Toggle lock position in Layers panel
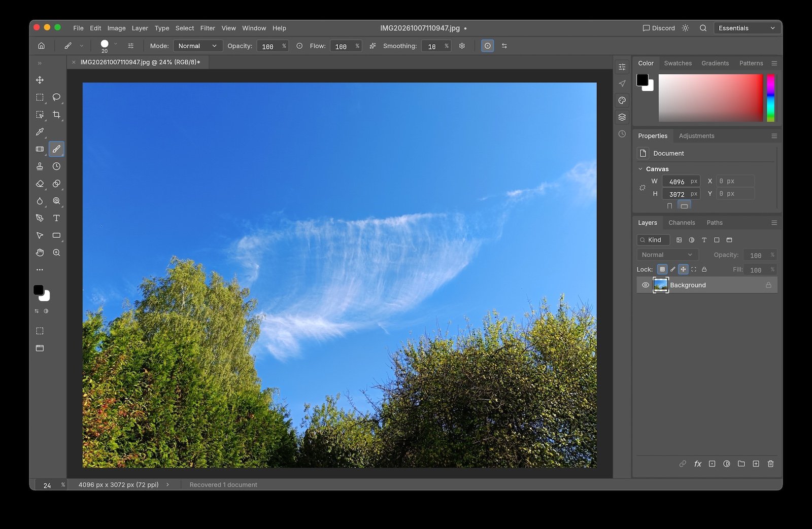812x529 pixels. pos(683,269)
